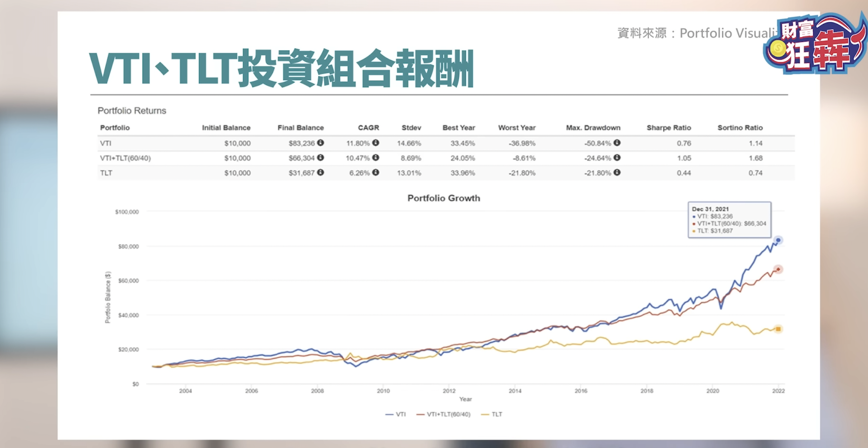
Task: Click the info icon beside max drawdown -24.64%
Action: 617,157
